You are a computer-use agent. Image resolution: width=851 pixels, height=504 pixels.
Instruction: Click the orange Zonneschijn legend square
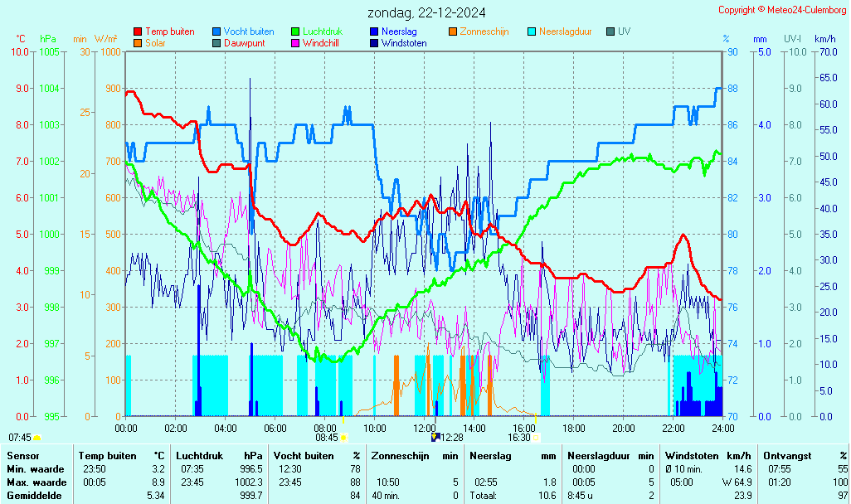452,31
